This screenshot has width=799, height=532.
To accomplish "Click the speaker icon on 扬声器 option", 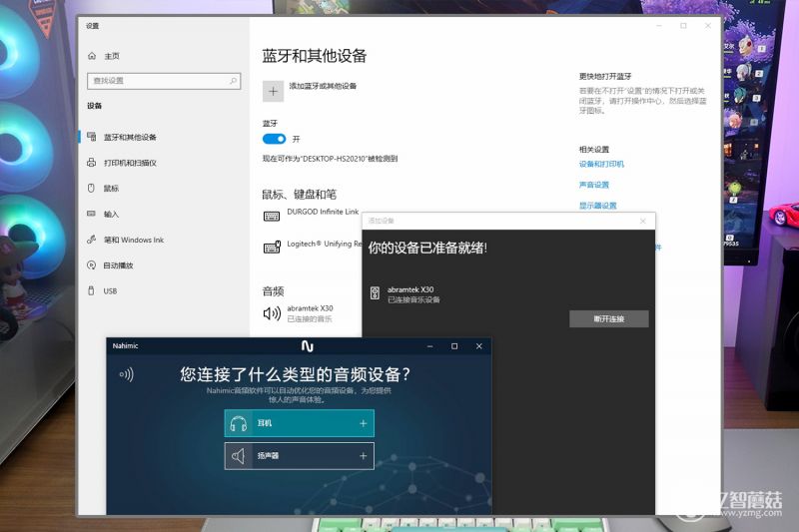I will click(239, 456).
